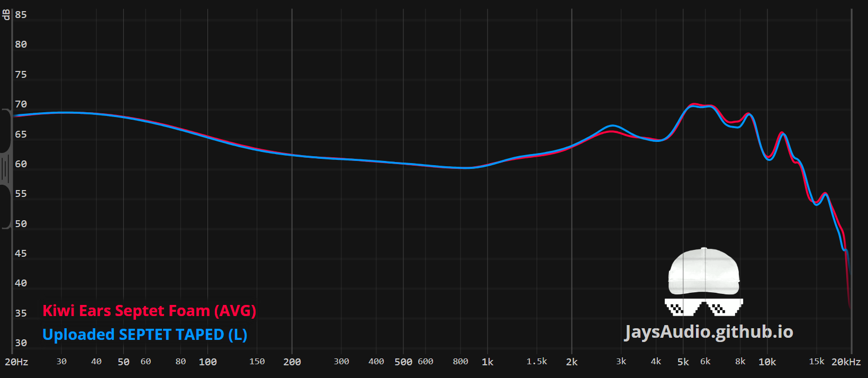868x378 pixels.
Task: Click the 10k frequency axis label
Action: [x=767, y=362]
